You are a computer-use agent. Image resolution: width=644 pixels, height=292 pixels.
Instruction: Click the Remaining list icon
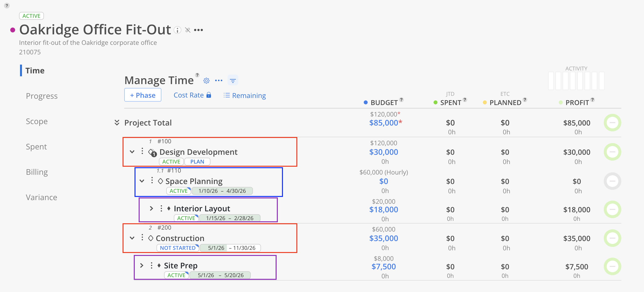(227, 95)
